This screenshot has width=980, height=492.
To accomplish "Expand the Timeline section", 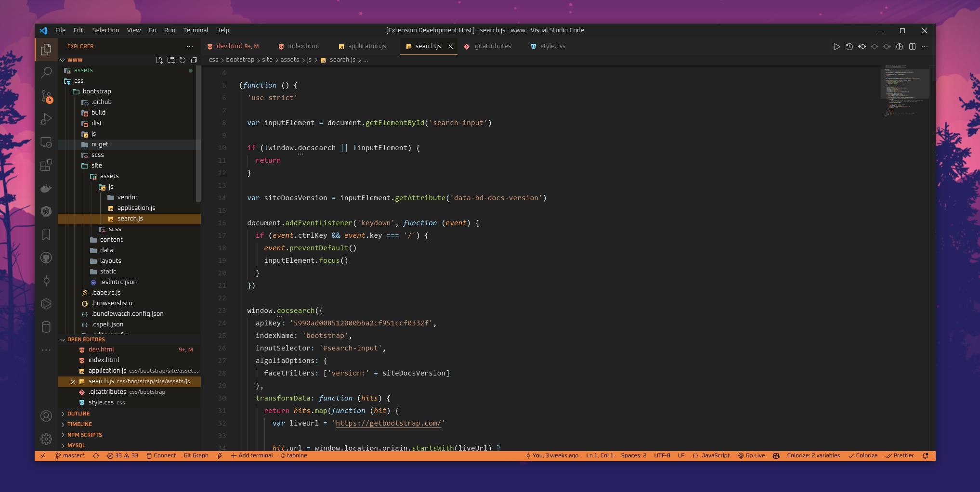I will (x=129, y=424).
